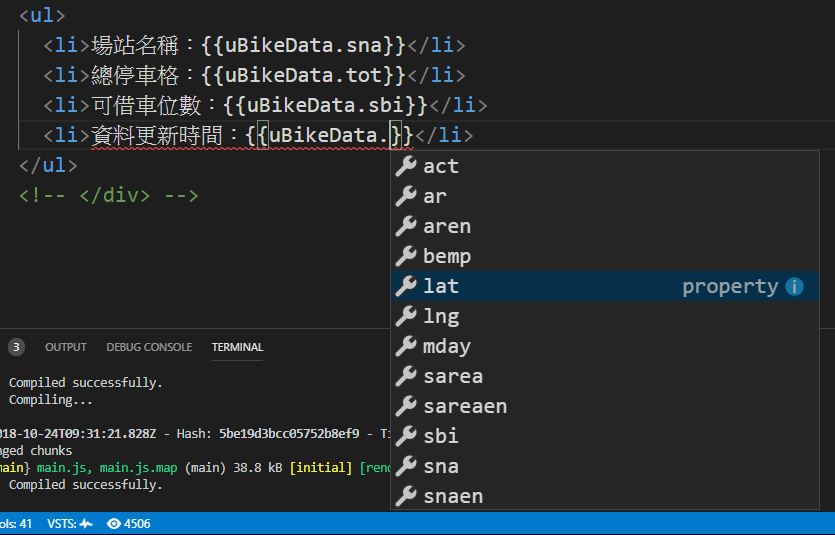Insert the 'mday' property suggestion
Screen dimensions: 835x535
(604, 346)
